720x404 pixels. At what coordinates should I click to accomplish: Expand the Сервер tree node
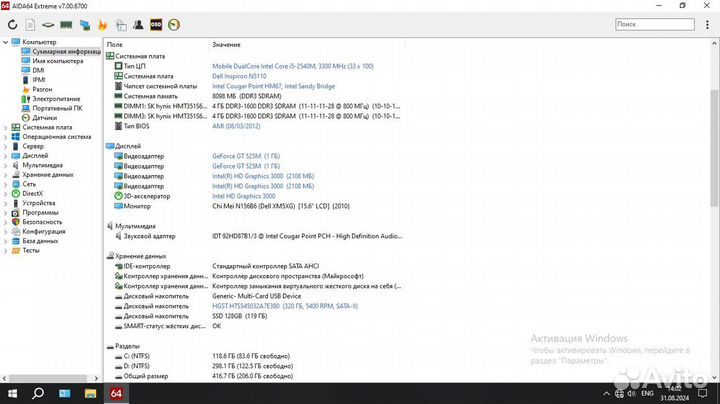[6, 146]
